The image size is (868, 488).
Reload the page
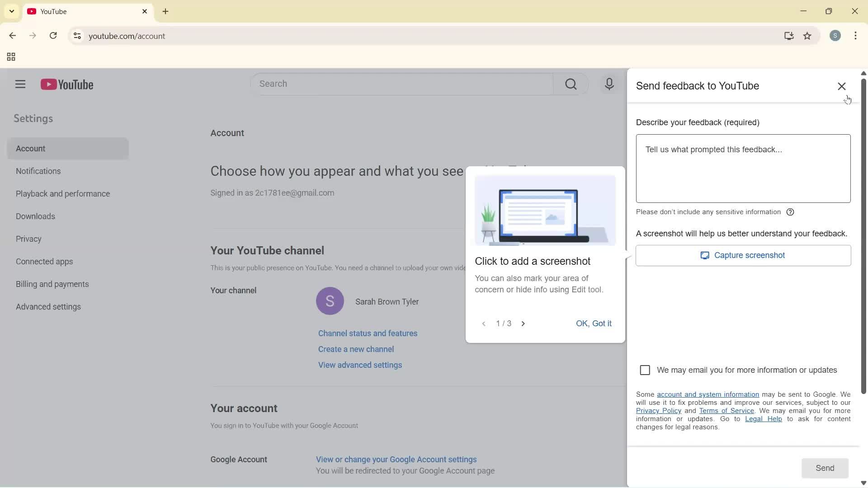(x=53, y=36)
